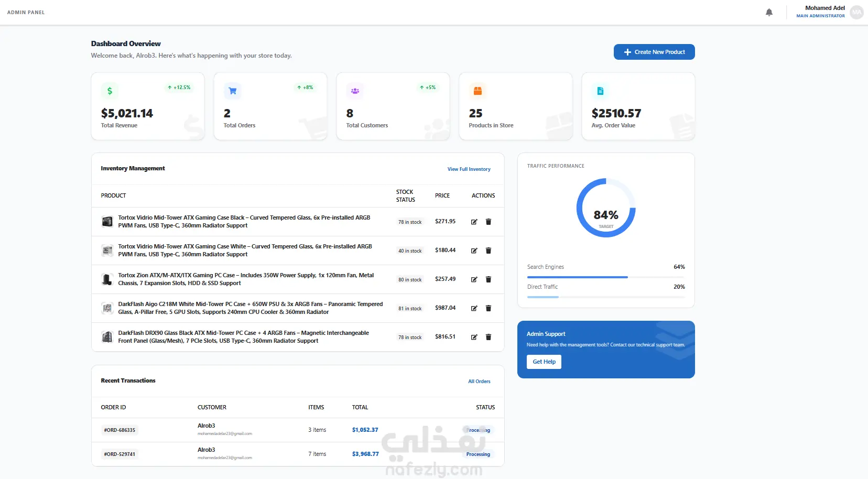Click the MA user avatar
The image size is (868, 479).
(856, 12)
